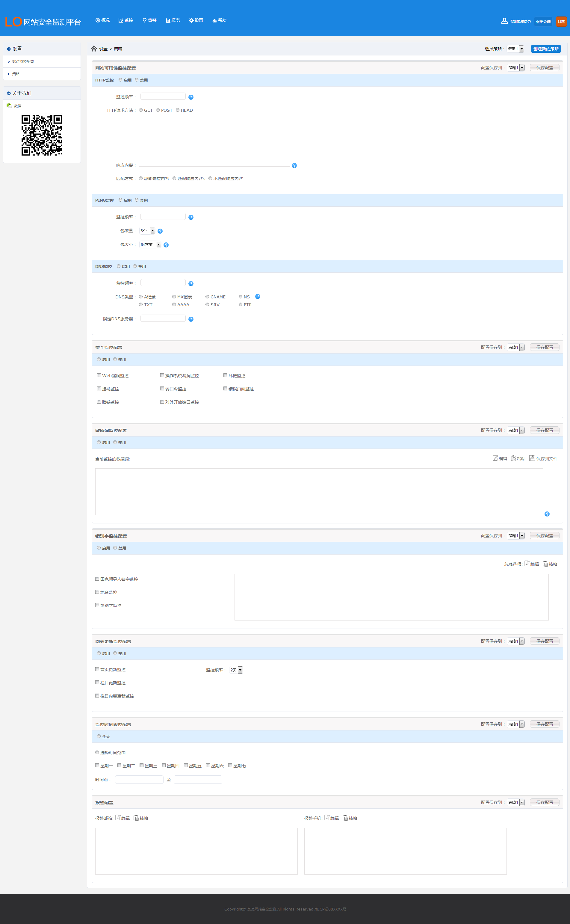Click the WeChat QR code image
Screen dimensions: 570x924
coord(42,135)
